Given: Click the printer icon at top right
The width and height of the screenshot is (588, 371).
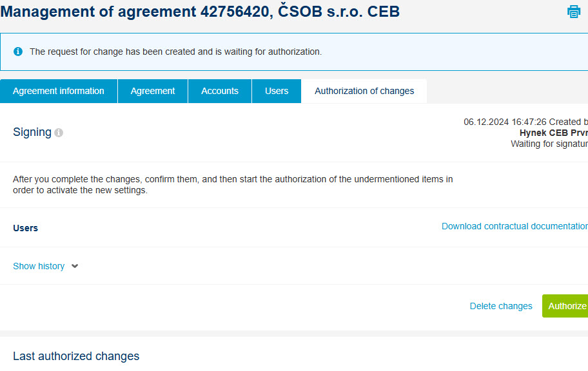Looking at the screenshot, I should (574, 12).
